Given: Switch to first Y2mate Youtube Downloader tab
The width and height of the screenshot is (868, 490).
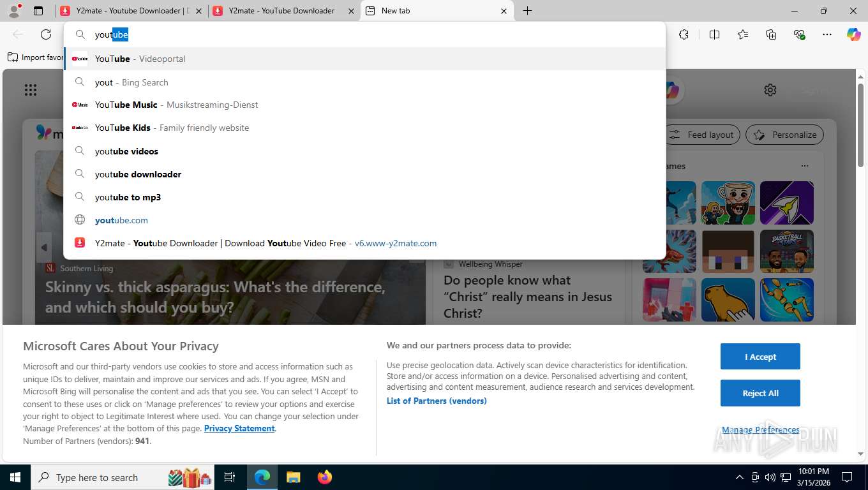Looking at the screenshot, I should pyautogui.click(x=131, y=11).
